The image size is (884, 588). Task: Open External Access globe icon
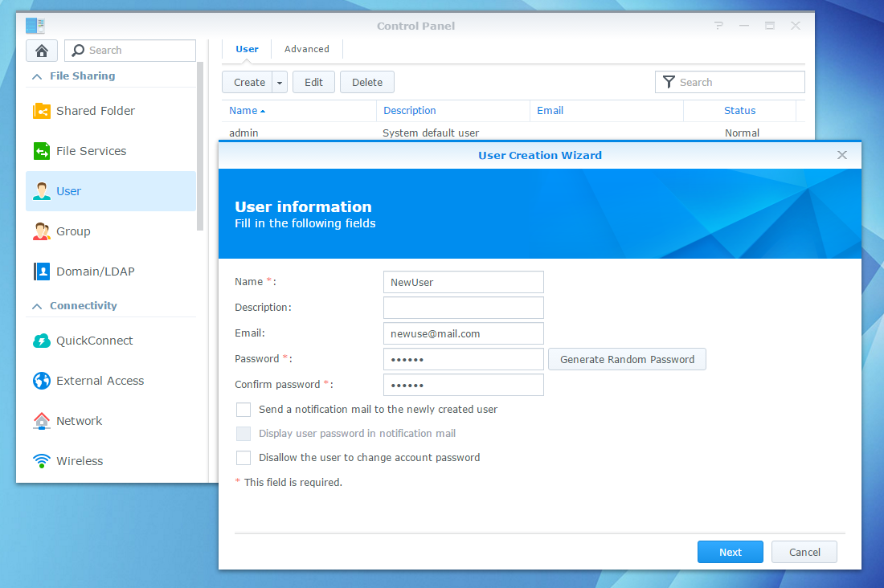point(42,381)
